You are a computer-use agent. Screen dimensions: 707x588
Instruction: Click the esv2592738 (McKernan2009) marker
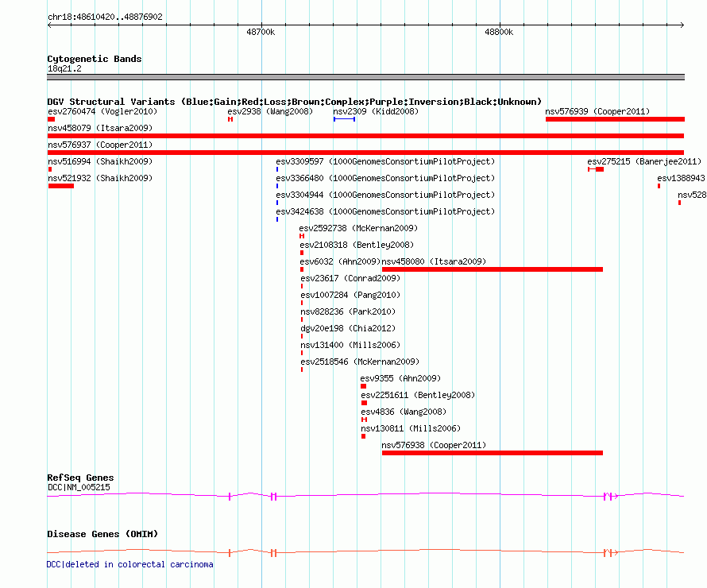coord(302,236)
